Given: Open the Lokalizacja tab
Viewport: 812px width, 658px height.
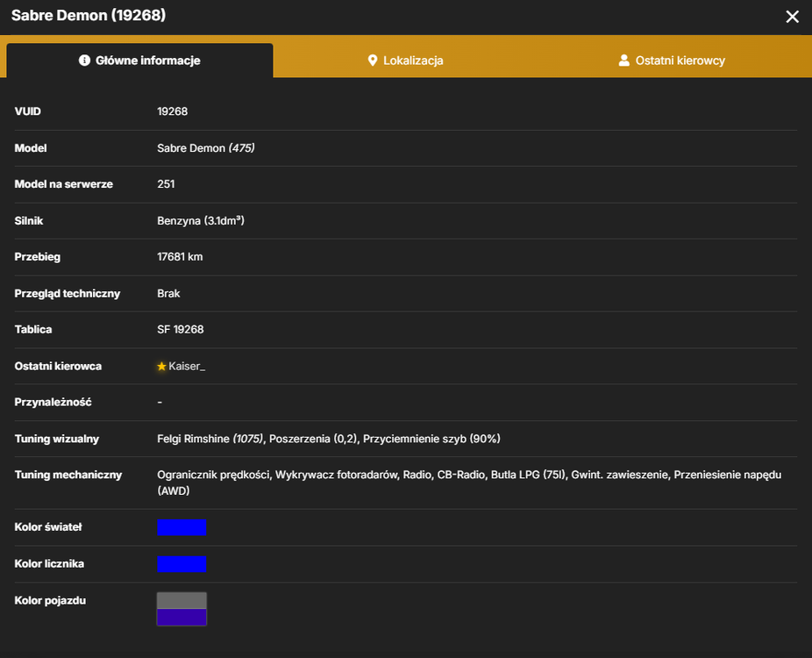Looking at the screenshot, I should tap(406, 61).
